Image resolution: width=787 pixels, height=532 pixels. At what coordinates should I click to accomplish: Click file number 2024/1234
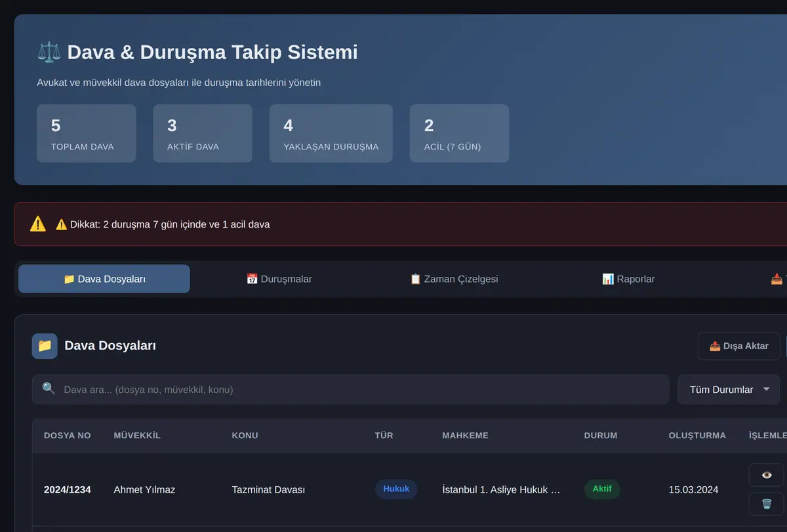coord(68,489)
